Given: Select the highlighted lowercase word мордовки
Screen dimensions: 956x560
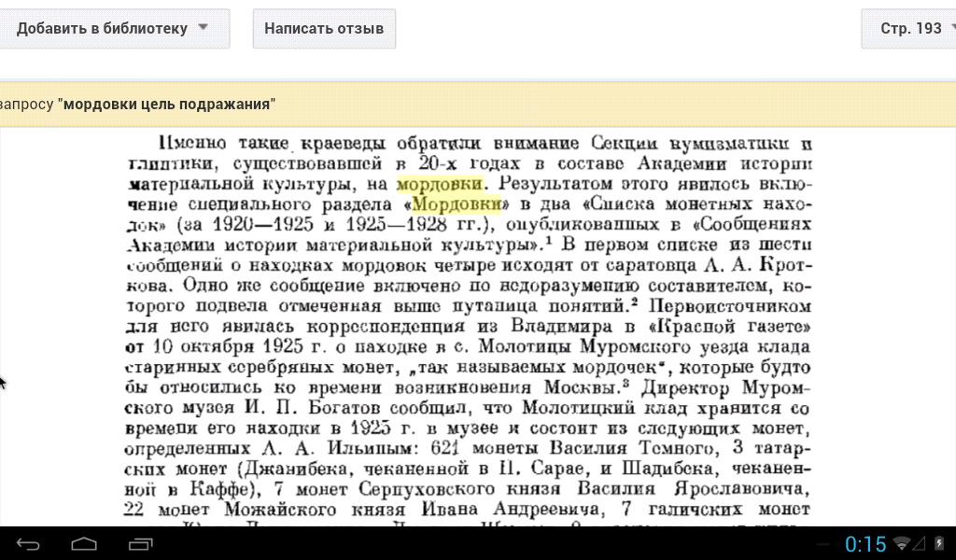Looking at the screenshot, I should [440, 184].
